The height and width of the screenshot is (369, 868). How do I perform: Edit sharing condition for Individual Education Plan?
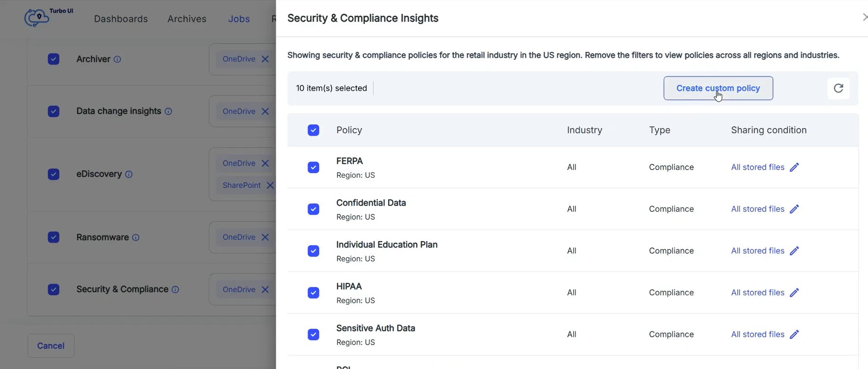(794, 251)
